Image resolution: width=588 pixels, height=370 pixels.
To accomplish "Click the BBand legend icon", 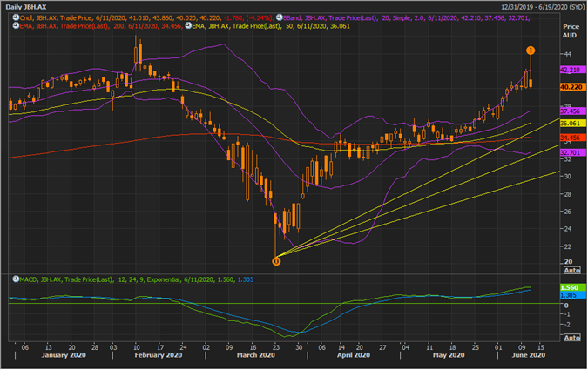I will [279, 17].
